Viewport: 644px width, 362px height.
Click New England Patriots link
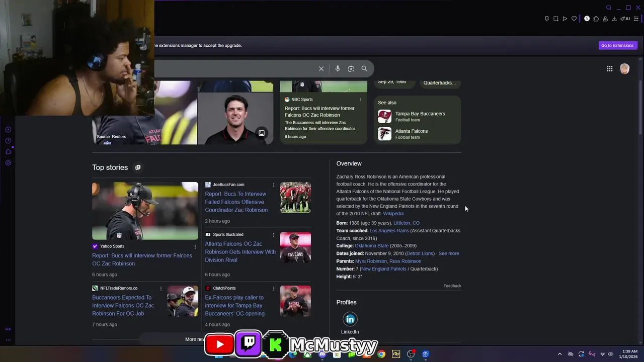(384, 269)
